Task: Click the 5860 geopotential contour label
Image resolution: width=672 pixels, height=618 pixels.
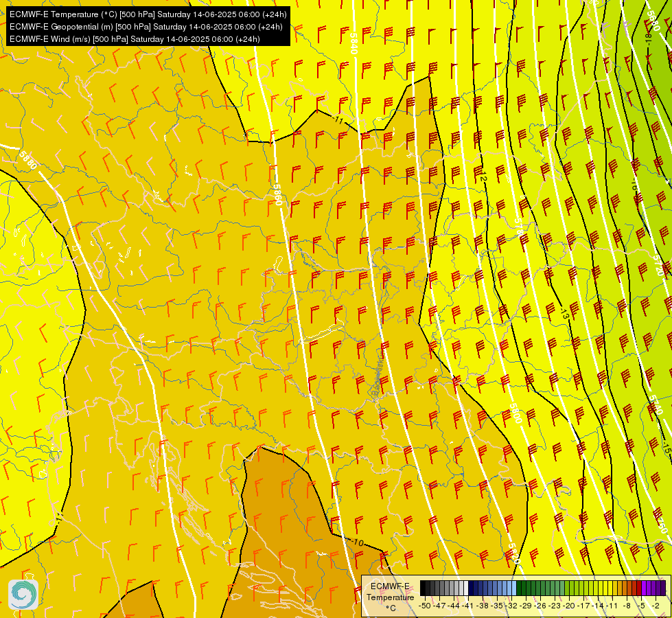Action: 278,195
